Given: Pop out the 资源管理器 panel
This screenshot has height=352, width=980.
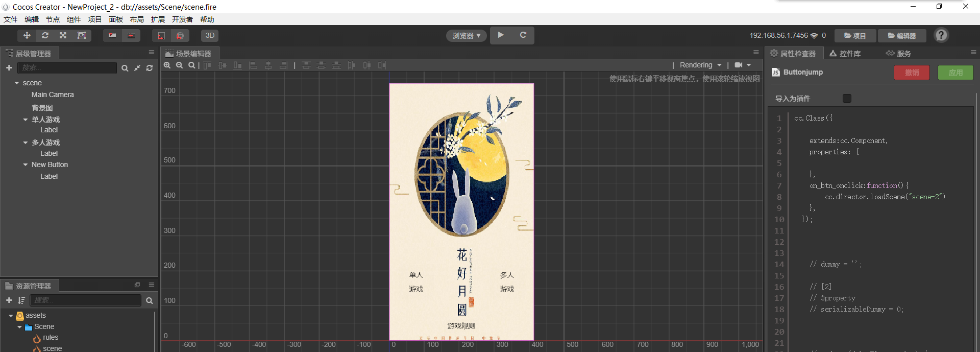Looking at the screenshot, I should tap(137, 285).
